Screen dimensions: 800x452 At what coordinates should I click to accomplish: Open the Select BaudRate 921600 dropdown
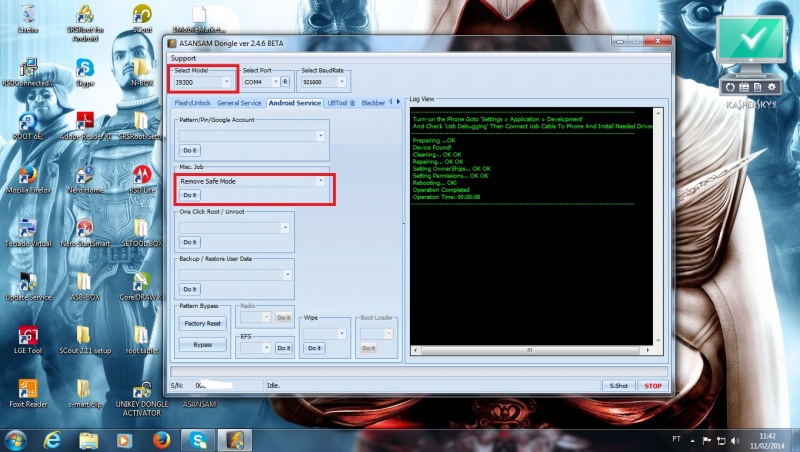[x=341, y=82]
